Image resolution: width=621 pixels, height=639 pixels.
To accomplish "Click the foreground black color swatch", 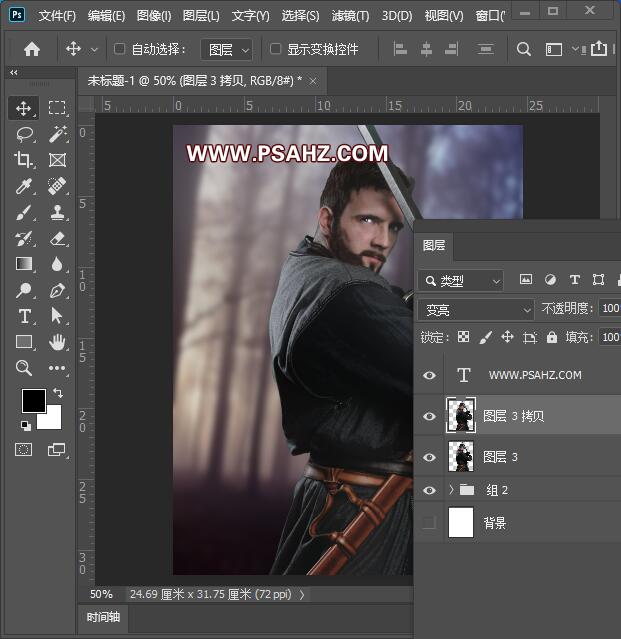I will pos(33,401).
